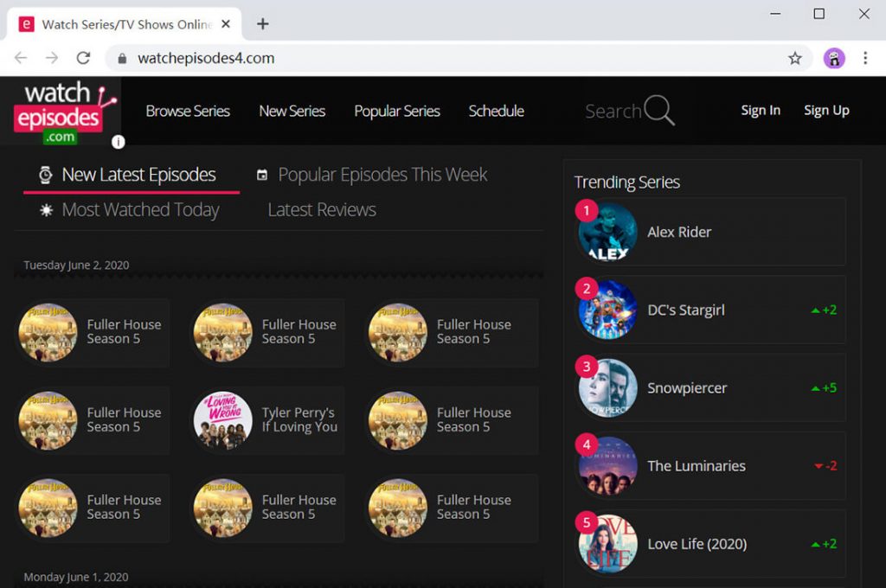Click the Search input field
This screenshot has width=886, height=588.
[x=613, y=111]
